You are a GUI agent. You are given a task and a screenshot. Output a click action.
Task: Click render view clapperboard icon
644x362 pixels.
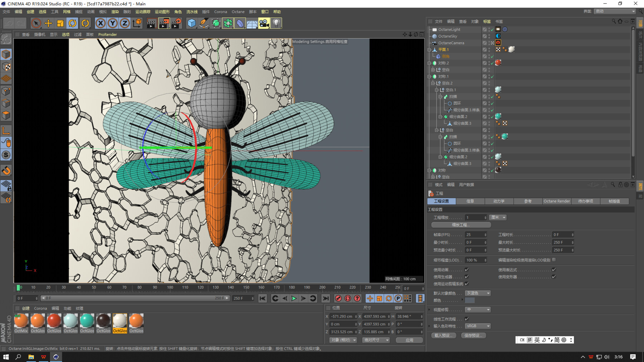pyautogui.click(x=151, y=23)
